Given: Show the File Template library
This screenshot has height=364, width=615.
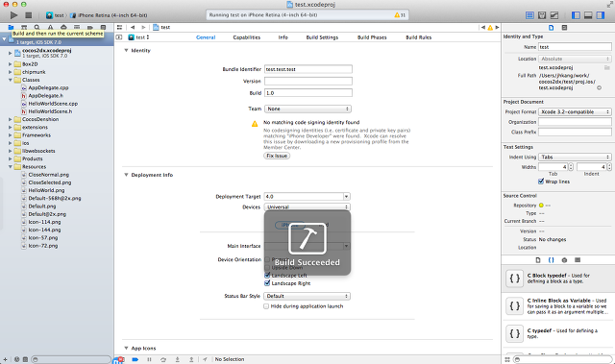Looking at the screenshot, I should [x=538, y=260].
